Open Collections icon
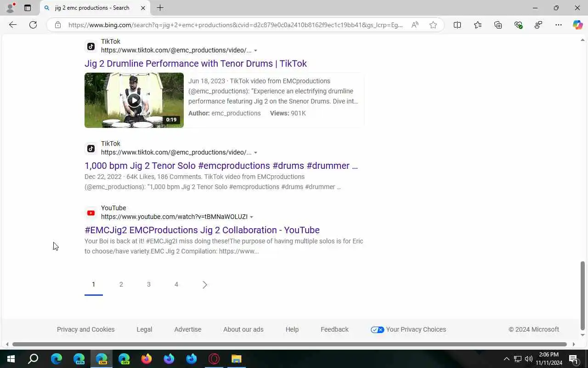588x368 pixels. click(x=498, y=25)
